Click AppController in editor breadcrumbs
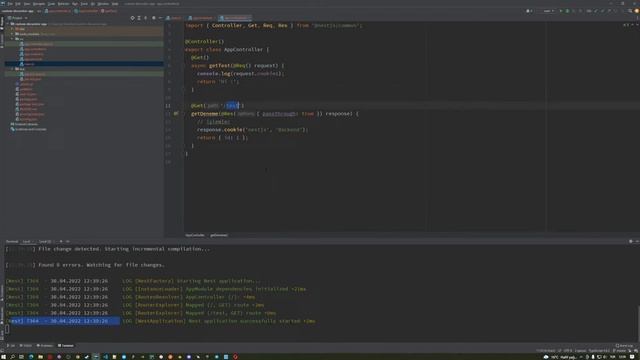640x360 pixels. (x=195, y=236)
